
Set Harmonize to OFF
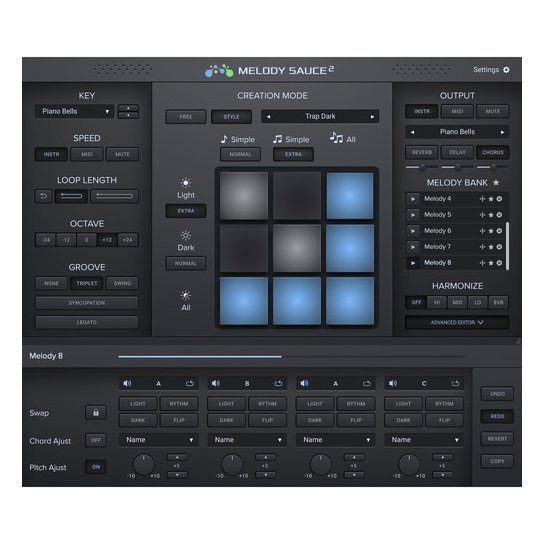tap(416, 302)
